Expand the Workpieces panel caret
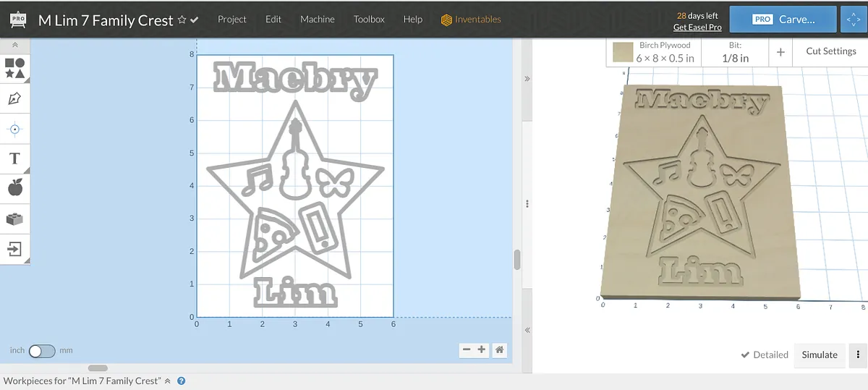This screenshot has height=390, width=868. pos(168,381)
